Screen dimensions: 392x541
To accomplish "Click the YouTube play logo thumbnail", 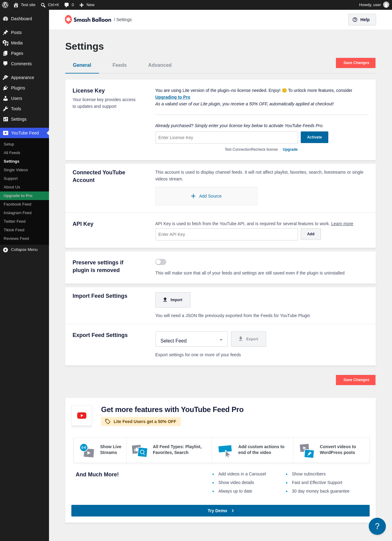I will click(x=82, y=415).
